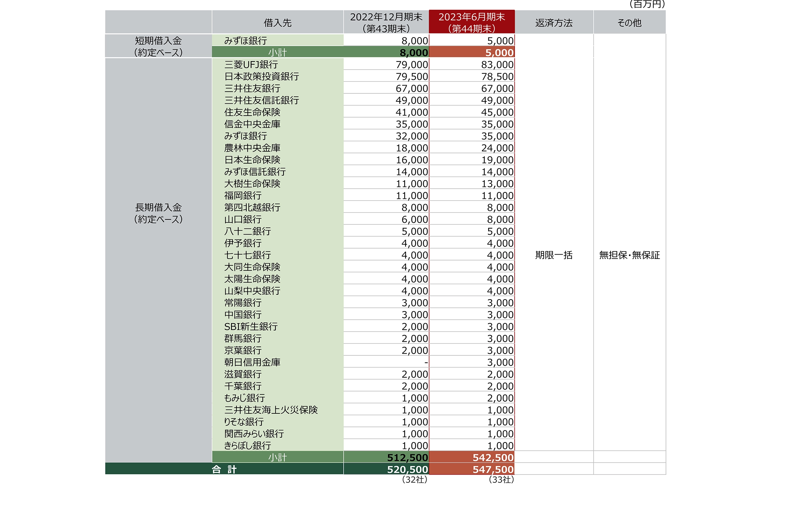Viewport: 812px width, 505px height.
Task: Select the 45,000 value for 住友生命保険
Action: click(497, 112)
